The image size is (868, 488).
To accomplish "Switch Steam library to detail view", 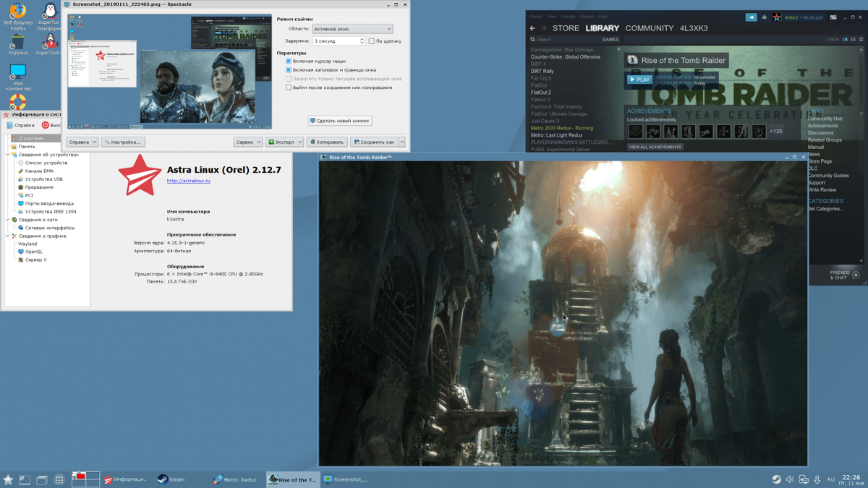I will 845,40.
